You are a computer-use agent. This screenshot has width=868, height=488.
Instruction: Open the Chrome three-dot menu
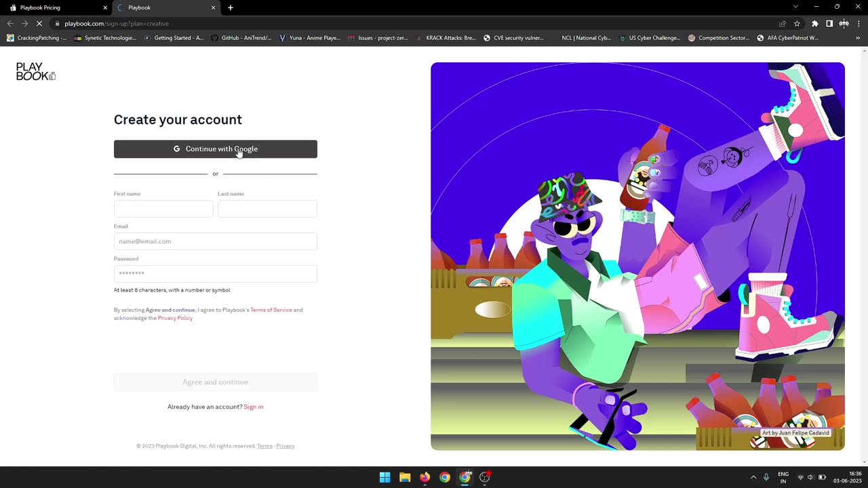pyautogui.click(x=859, y=24)
